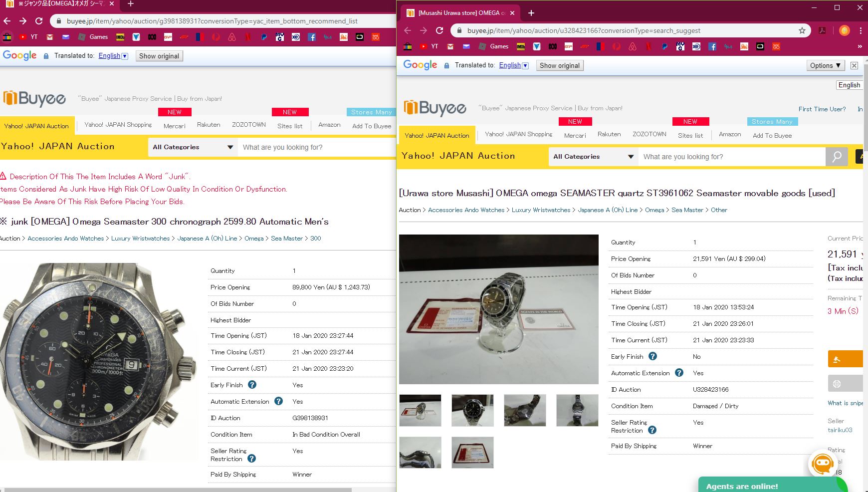
Task: Open the Adobe Acrobat extension icon
Action: click(x=822, y=30)
